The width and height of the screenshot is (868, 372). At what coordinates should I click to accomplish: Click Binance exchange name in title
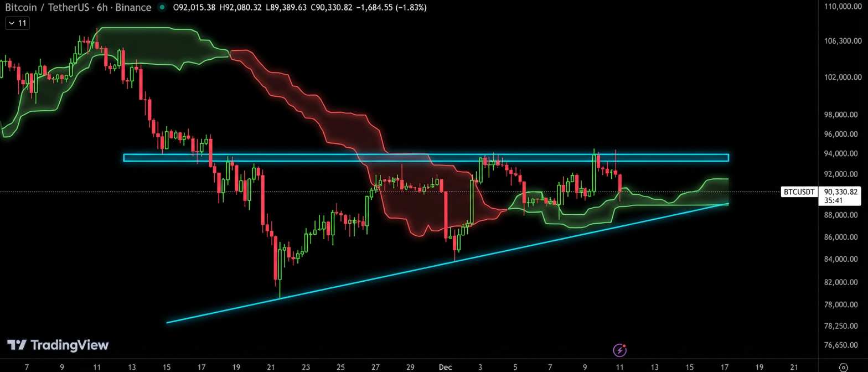click(x=133, y=8)
